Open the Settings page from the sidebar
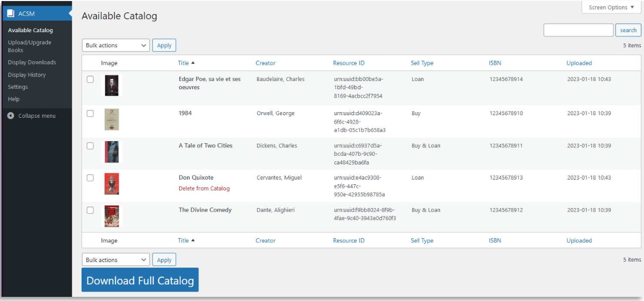The width and height of the screenshot is (644, 301). coord(18,87)
